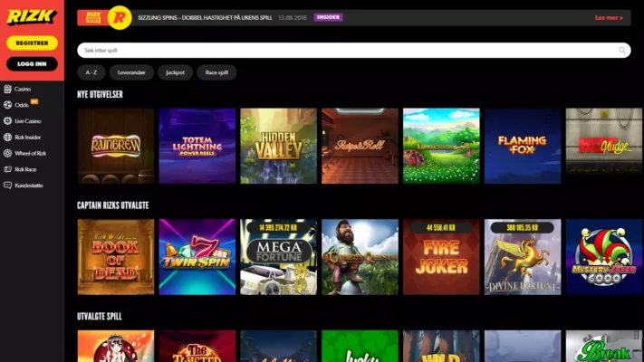Open Totem Lightning Power Reels game
The image size is (644, 362).
tap(197, 146)
